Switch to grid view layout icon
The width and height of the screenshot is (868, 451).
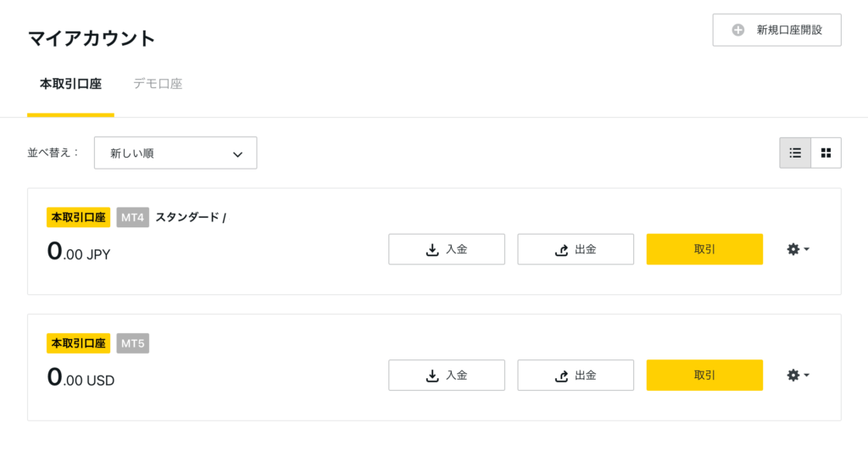pos(826,153)
